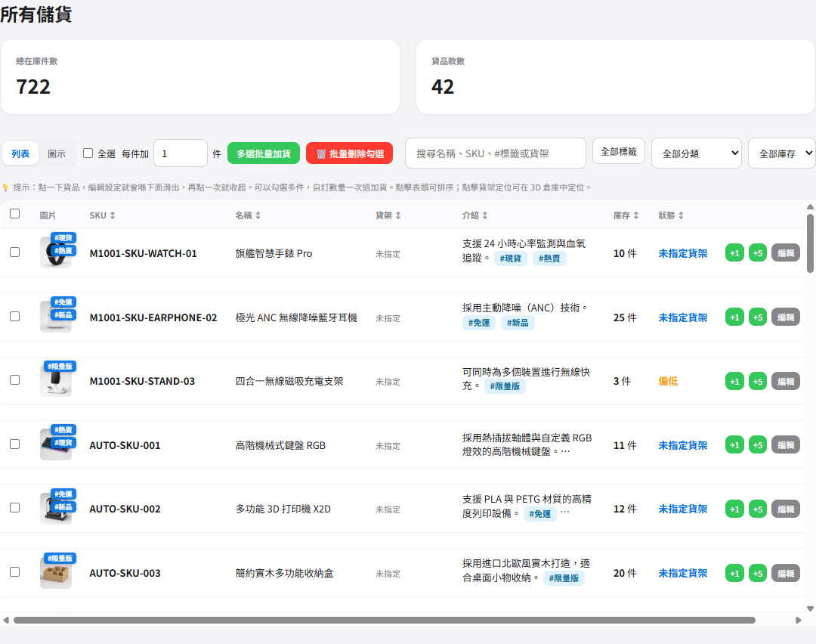Select the M1001-SKU-EARPHONE-02 row checkbox

click(x=14, y=316)
